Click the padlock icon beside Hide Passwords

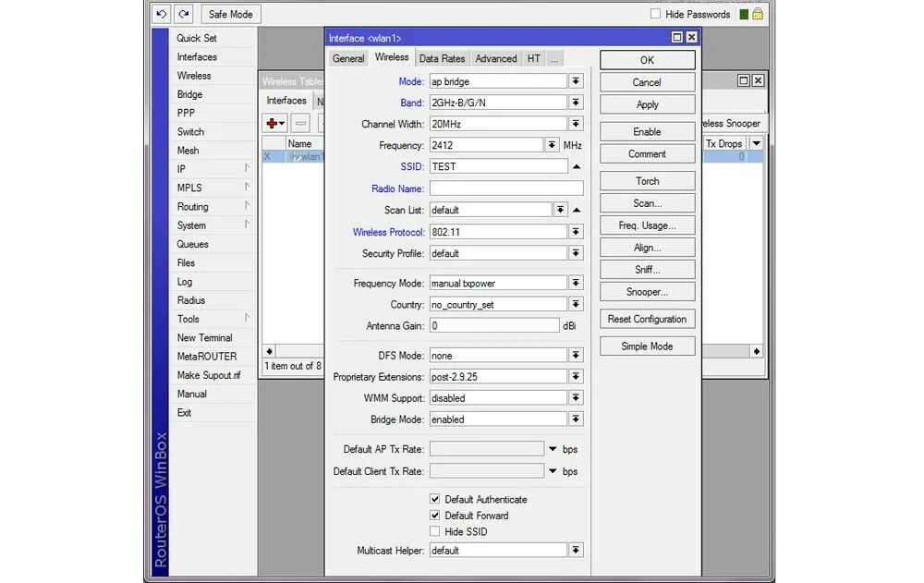[758, 14]
